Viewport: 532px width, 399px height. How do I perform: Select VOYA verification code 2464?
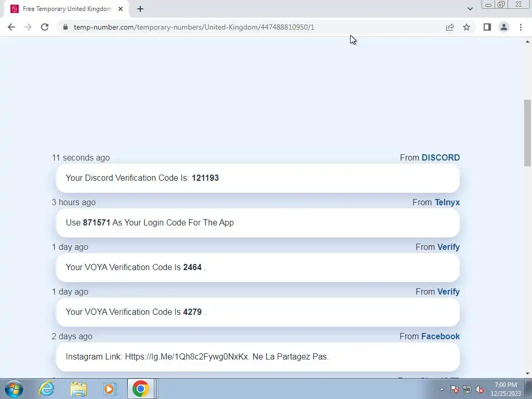[192, 268]
